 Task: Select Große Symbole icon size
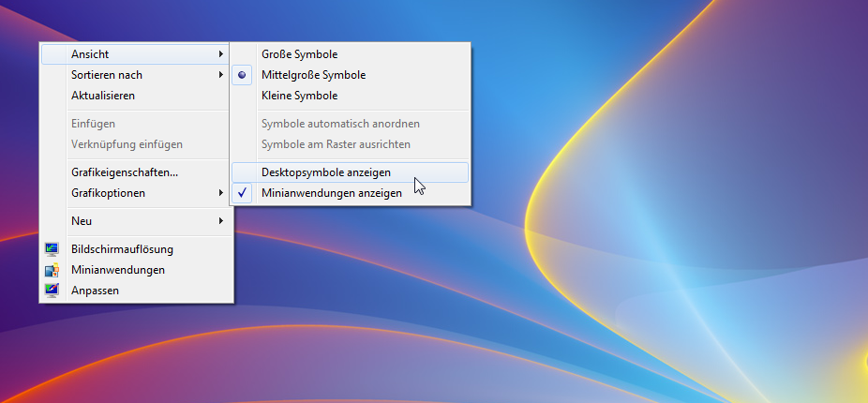tap(350, 54)
